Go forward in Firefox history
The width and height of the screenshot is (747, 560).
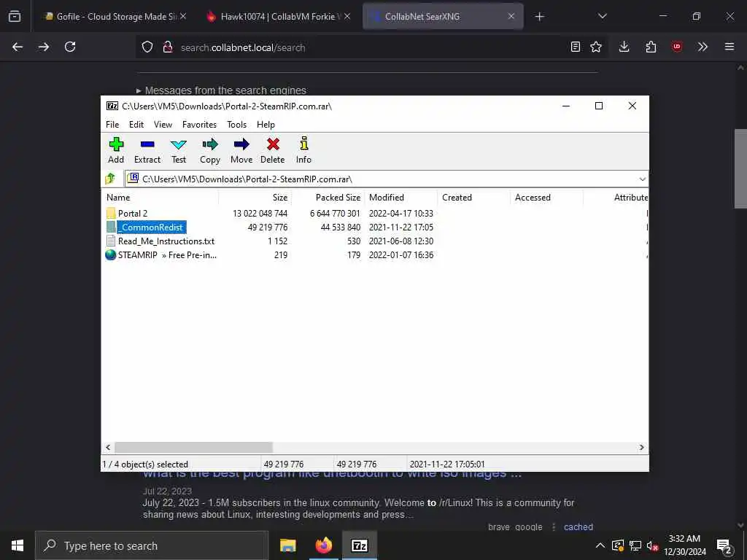(44, 47)
